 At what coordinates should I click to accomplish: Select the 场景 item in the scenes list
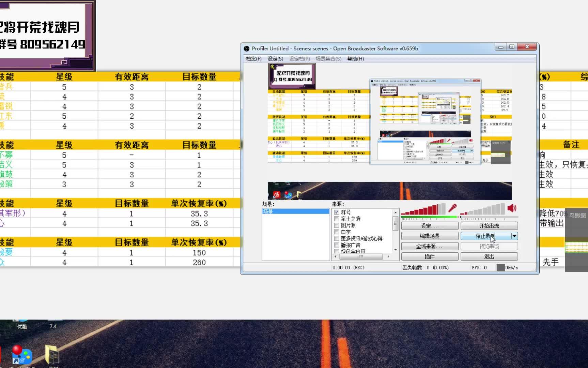295,211
